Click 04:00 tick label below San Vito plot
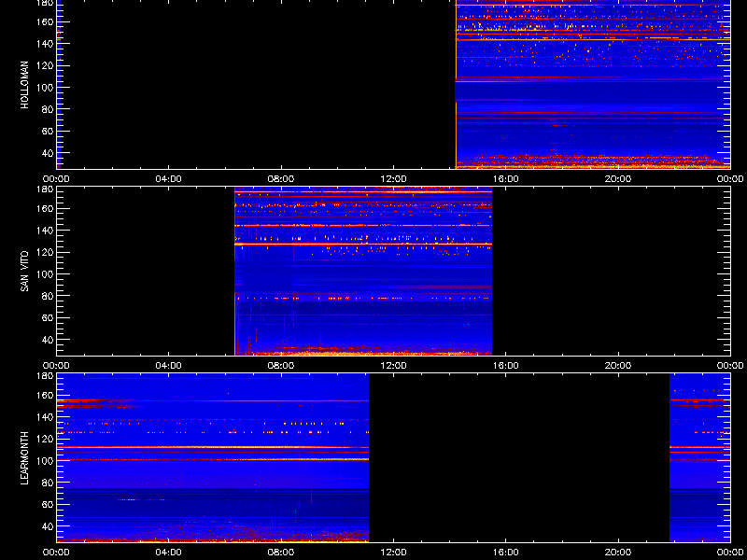The width and height of the screenshot is (747, 560). pyautogui.click(x=169, y=366)
